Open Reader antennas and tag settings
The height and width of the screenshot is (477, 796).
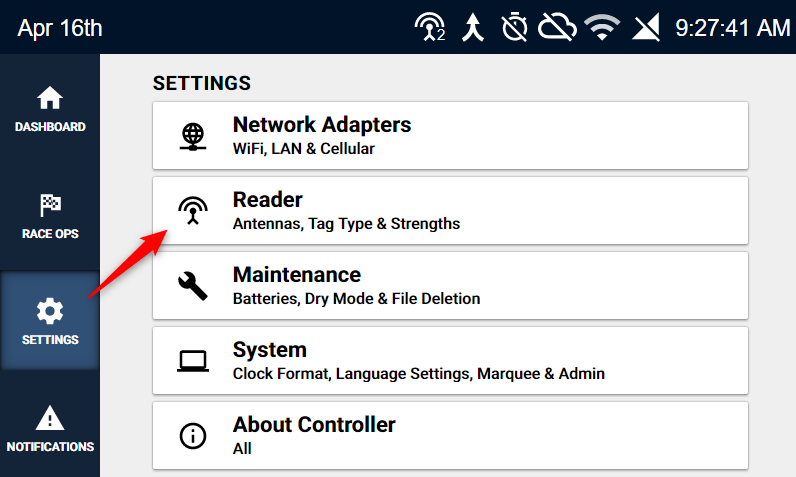click(450, 211)
